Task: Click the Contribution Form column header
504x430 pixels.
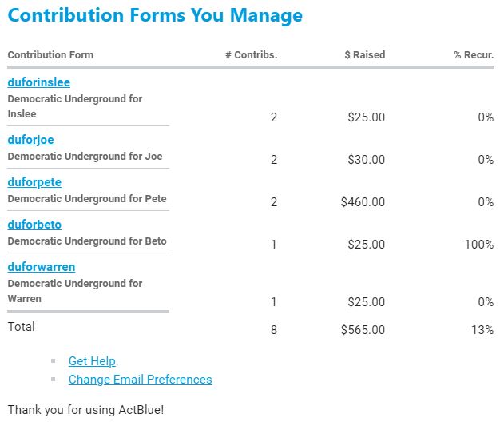Action: point(50,55)
